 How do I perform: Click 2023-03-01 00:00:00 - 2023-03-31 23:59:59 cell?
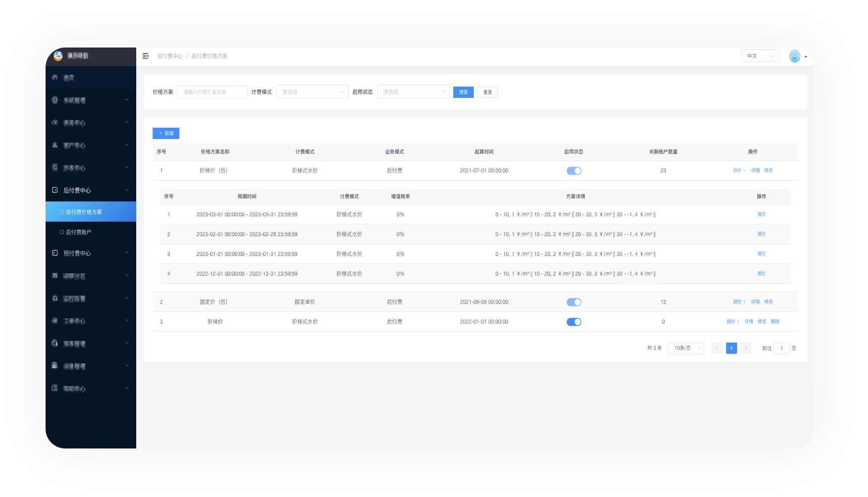(247, 214)
